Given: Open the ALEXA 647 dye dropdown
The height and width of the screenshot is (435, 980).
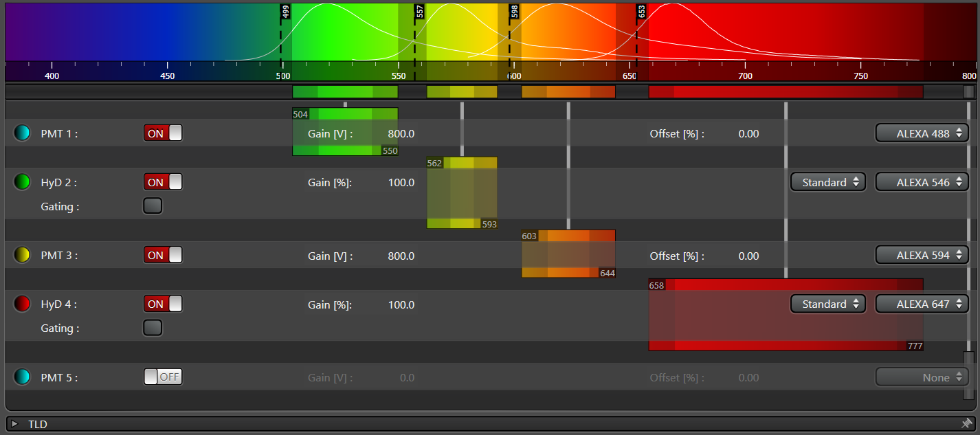Looking at the screenshot, I should (x=922, y=304).
